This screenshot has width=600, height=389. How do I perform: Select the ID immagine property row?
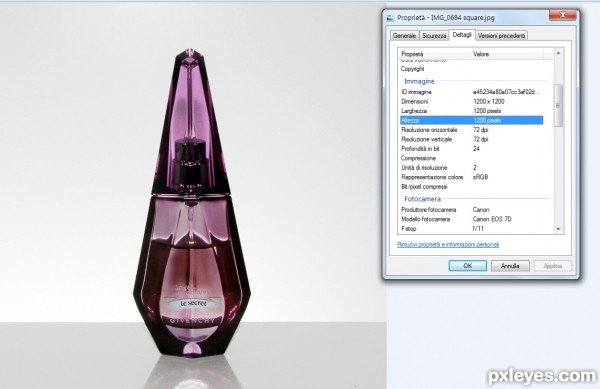click(x=471, y=92)
